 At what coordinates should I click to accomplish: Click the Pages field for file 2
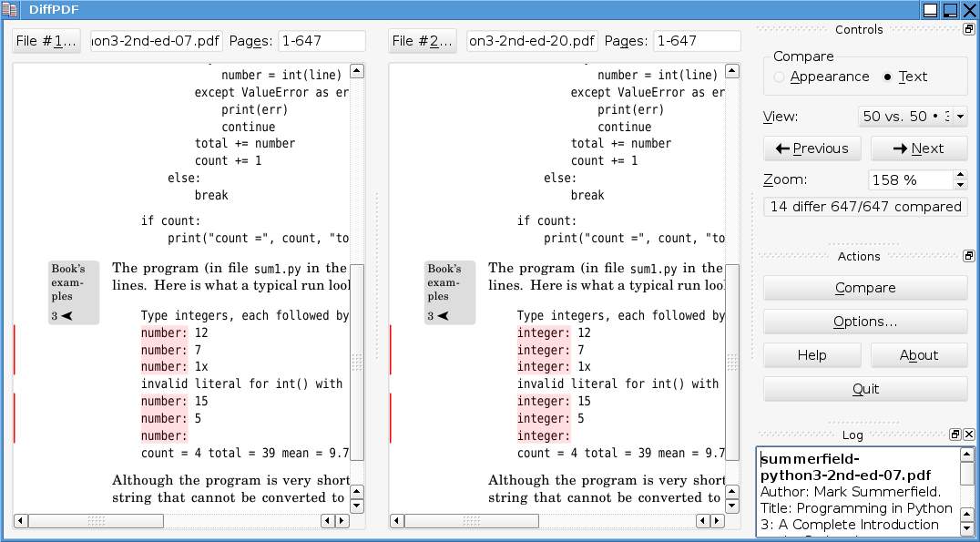(697, 40)
